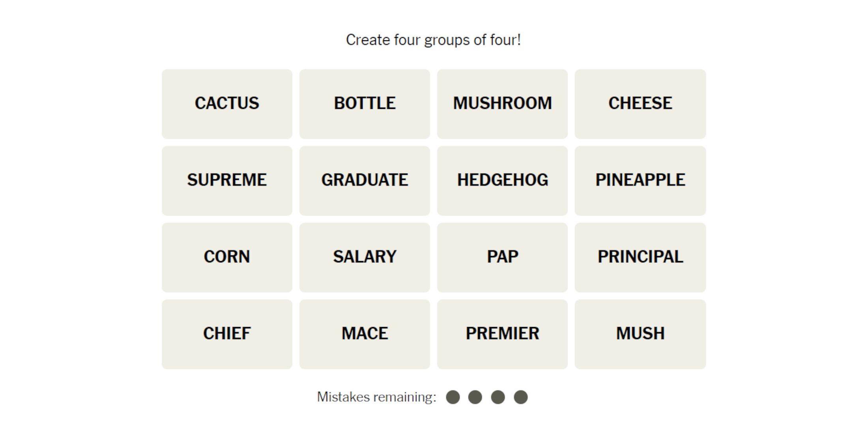Pick the PREMIER word card

tap(502, 334)
